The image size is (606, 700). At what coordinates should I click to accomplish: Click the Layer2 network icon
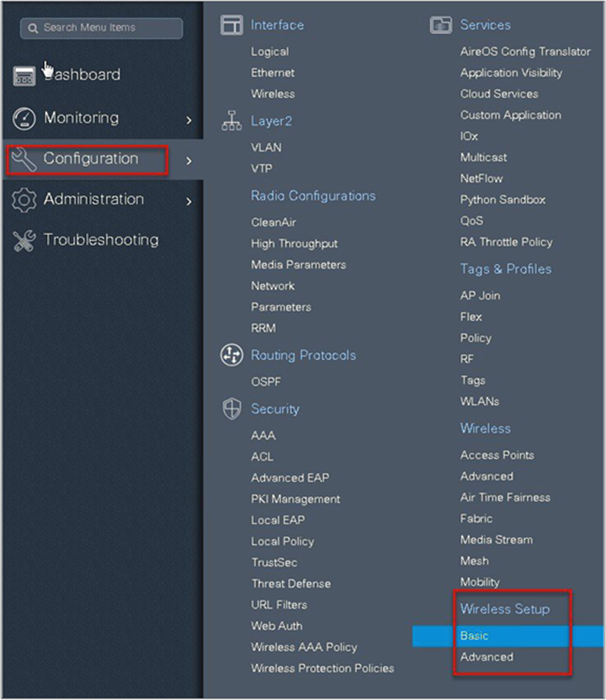pos(231,121)
